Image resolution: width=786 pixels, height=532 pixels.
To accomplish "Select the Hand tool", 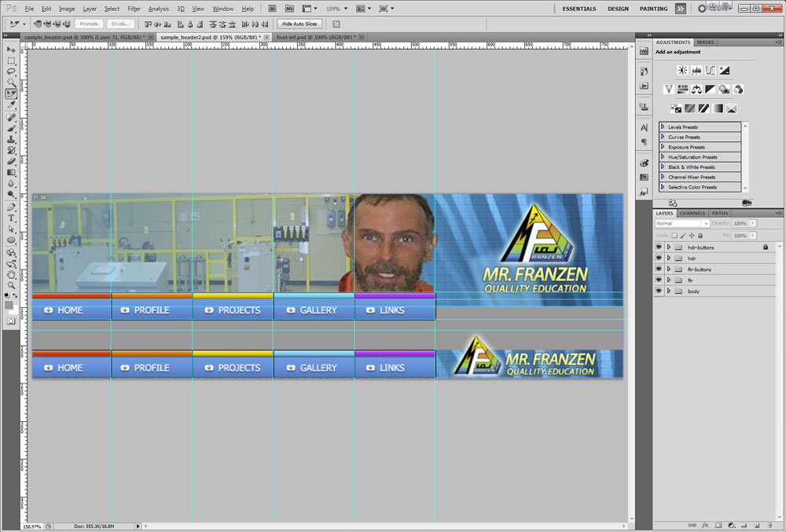I will pyautogui.click(x=11, y=274).
